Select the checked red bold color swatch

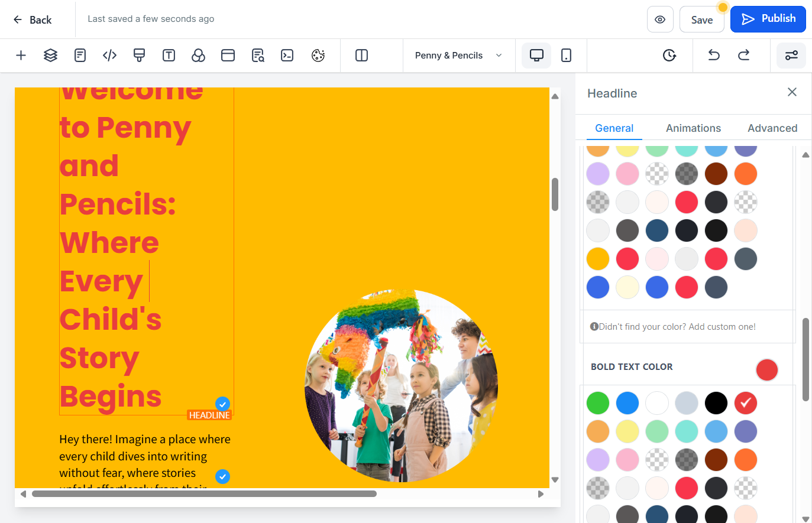[746, 403]
